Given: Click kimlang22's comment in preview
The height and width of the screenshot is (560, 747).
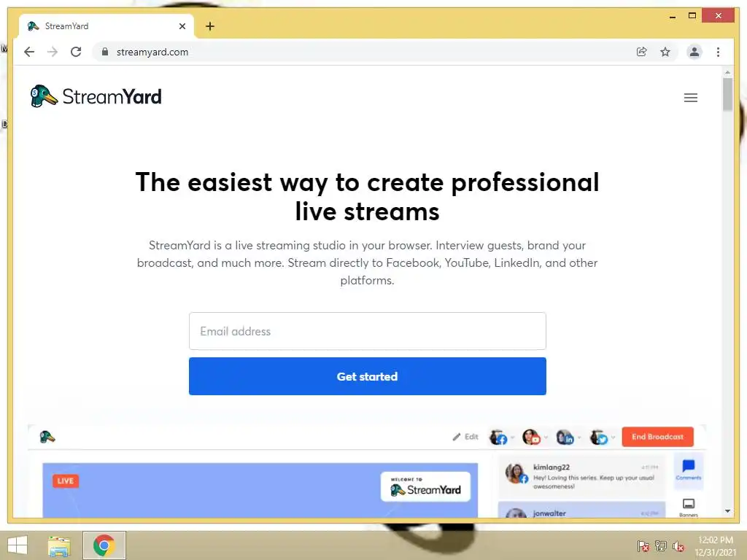Looking at the screenshot, I should 581,476.
